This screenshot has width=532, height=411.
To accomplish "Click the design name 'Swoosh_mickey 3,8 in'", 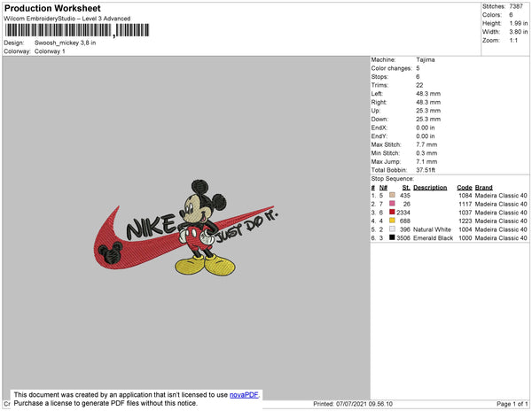I will coord(65,43).
